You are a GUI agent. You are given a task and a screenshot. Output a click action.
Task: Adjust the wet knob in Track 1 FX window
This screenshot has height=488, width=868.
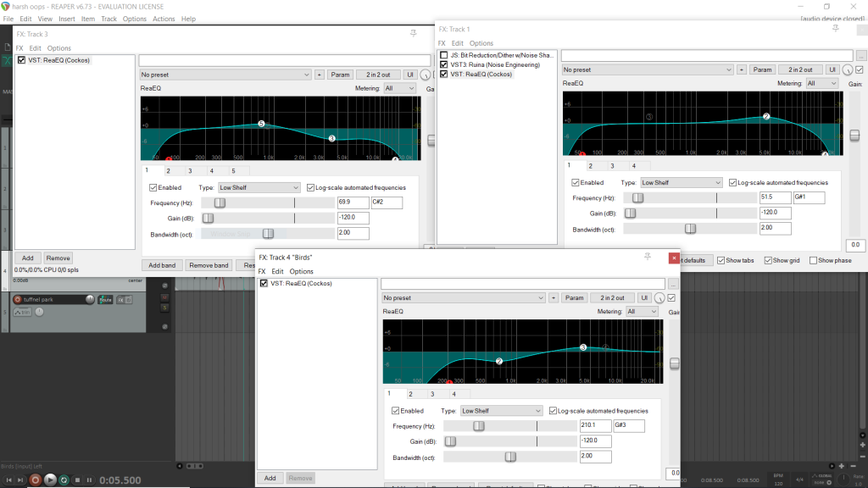tap(848, 70)
